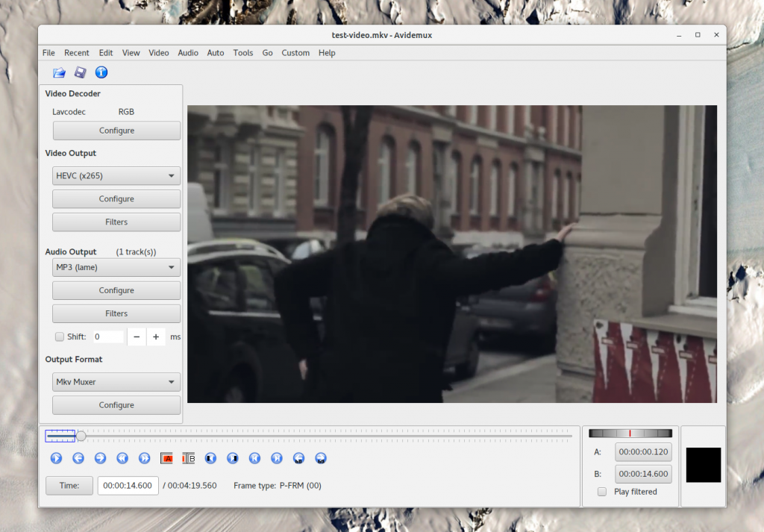Go back 60 seconds icon

[298, 458]
